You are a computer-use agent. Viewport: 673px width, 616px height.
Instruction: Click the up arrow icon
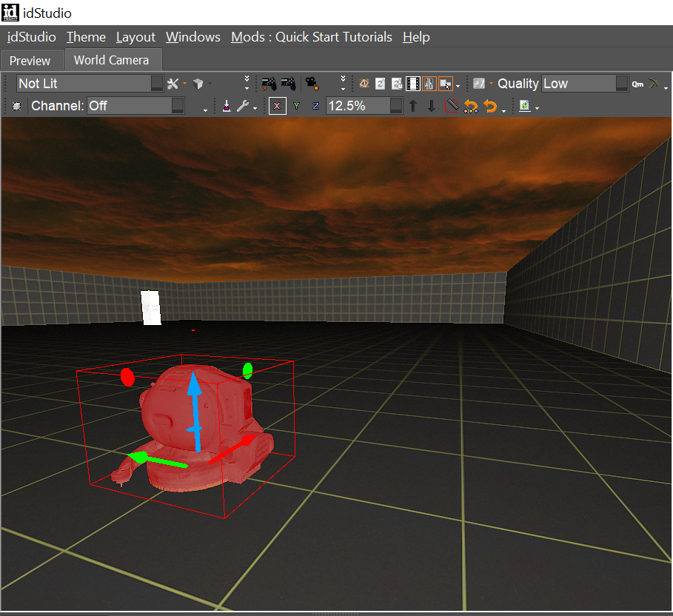413,106
